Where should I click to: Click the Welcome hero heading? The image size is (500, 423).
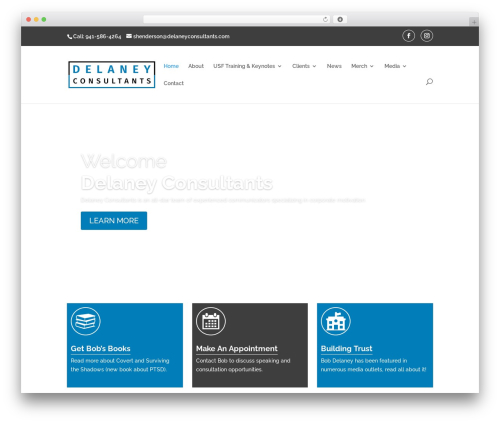pyautogui.click(x=124, y=161)
